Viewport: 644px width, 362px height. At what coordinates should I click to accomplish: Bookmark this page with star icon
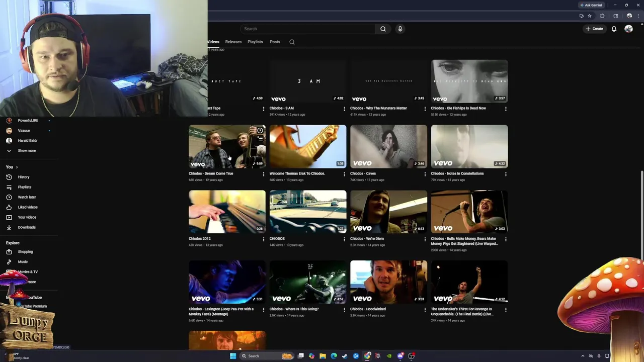(590, 16)
